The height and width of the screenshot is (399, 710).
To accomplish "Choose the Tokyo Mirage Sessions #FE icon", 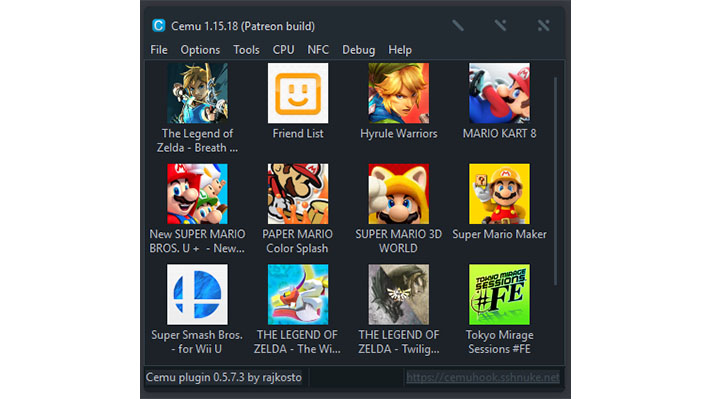I will pos(499,294).
